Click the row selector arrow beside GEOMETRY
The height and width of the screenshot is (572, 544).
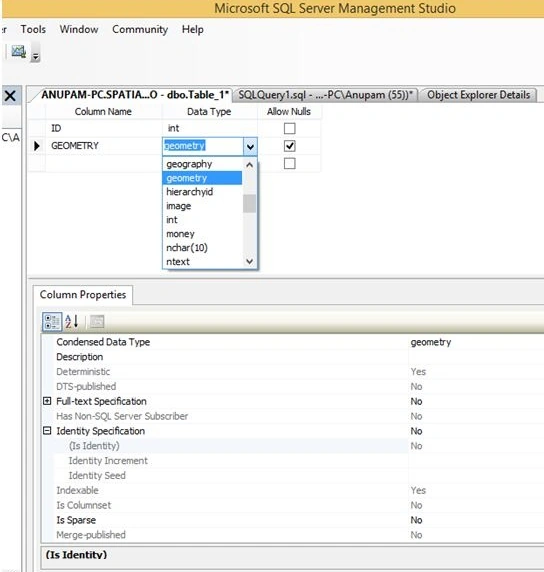pyautogui.click(x=37, y=146)
